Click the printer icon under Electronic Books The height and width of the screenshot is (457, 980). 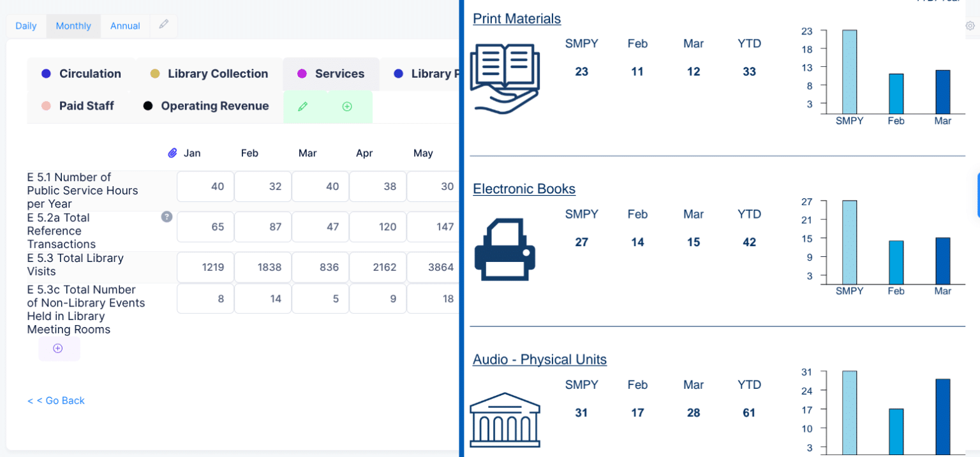point(505,249)
